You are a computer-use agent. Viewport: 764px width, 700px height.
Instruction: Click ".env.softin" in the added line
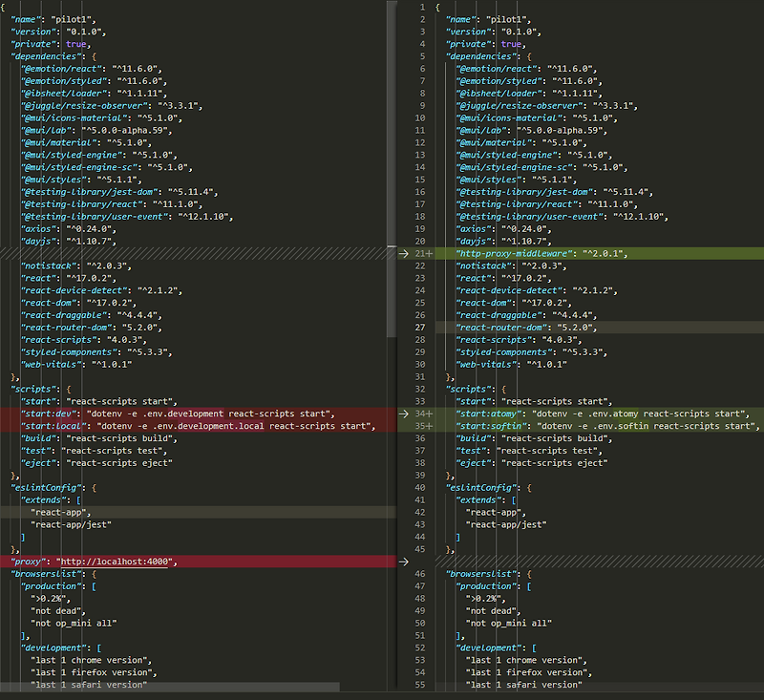(620, 426)
